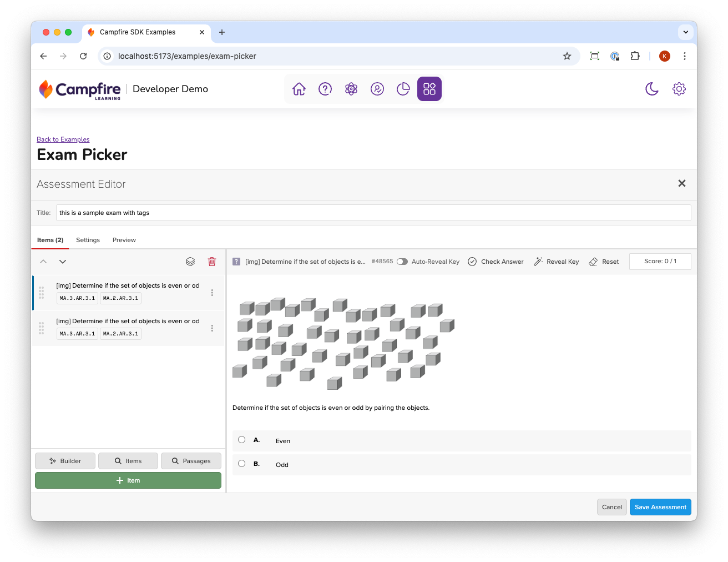
Task: Open settings gear in app header
Action: pyautogui.click(x=679, y=89)
